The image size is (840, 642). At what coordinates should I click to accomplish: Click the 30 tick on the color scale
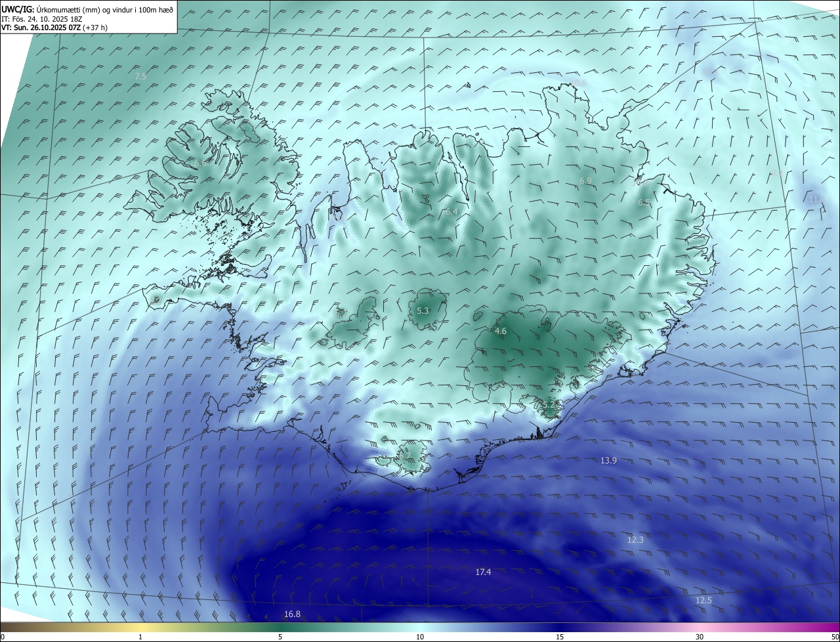click(700, 637)
